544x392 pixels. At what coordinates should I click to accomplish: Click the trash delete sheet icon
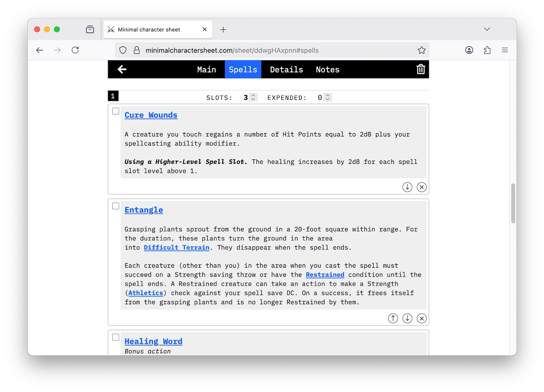coord(420,69)
